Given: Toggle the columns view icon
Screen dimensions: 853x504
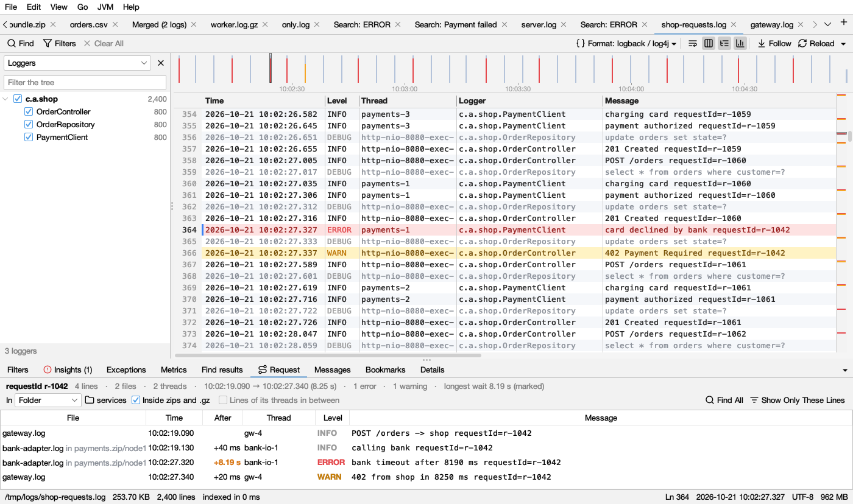Looking at the screenshot, I should click(709, 43).
